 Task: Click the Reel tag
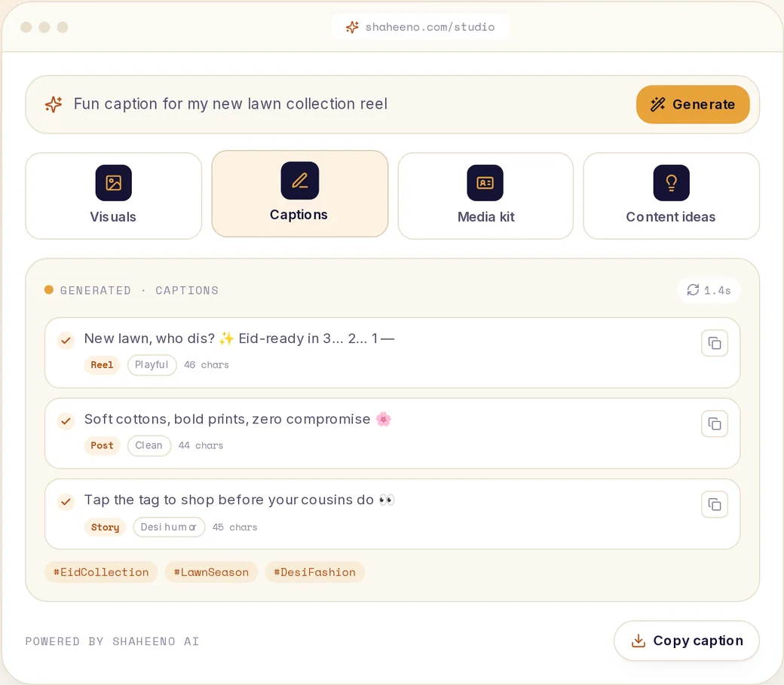coord(102,365)
